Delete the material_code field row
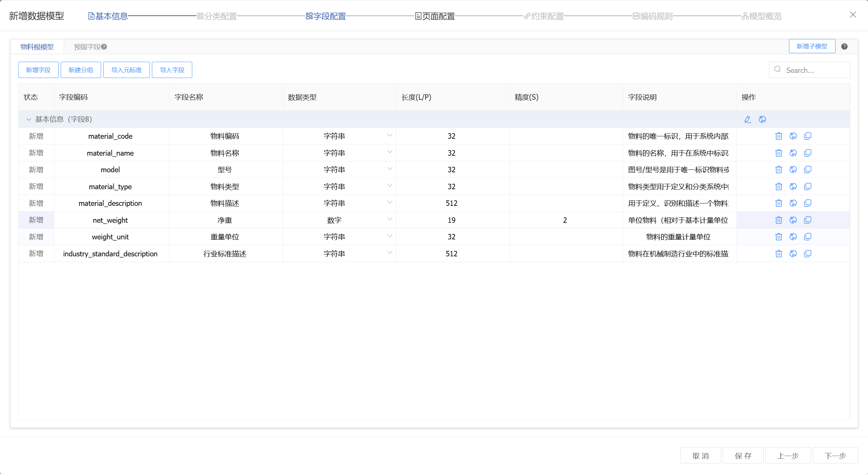 778,136
